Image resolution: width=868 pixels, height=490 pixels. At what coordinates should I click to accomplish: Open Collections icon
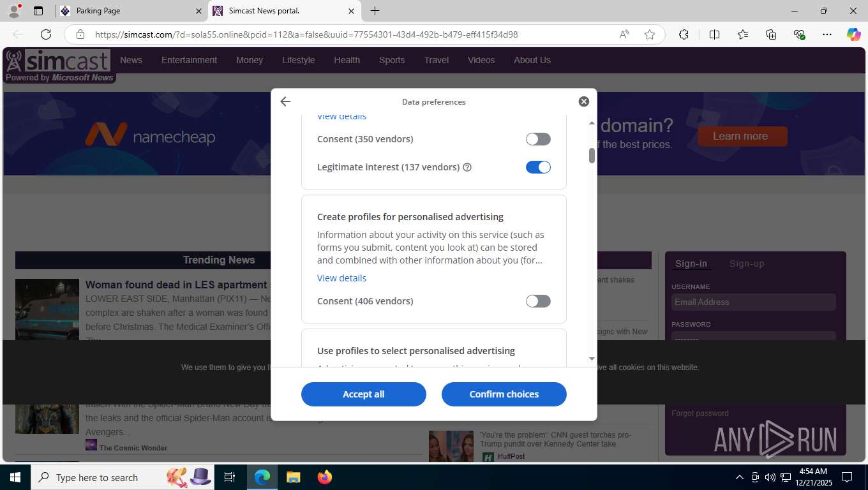771,34
